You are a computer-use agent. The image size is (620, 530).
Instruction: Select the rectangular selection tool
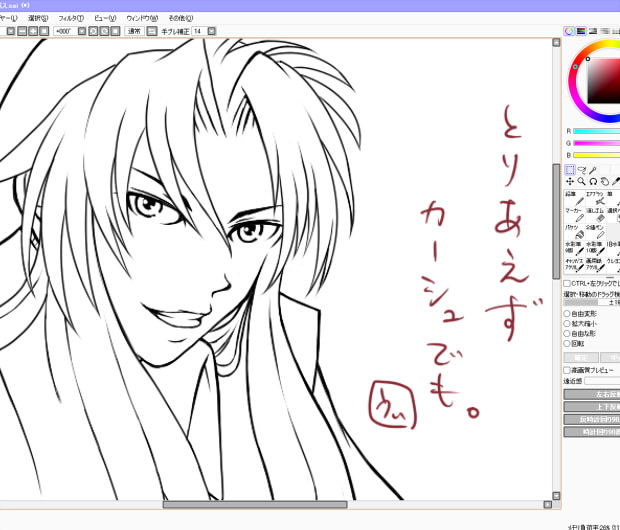click(570, 170)
